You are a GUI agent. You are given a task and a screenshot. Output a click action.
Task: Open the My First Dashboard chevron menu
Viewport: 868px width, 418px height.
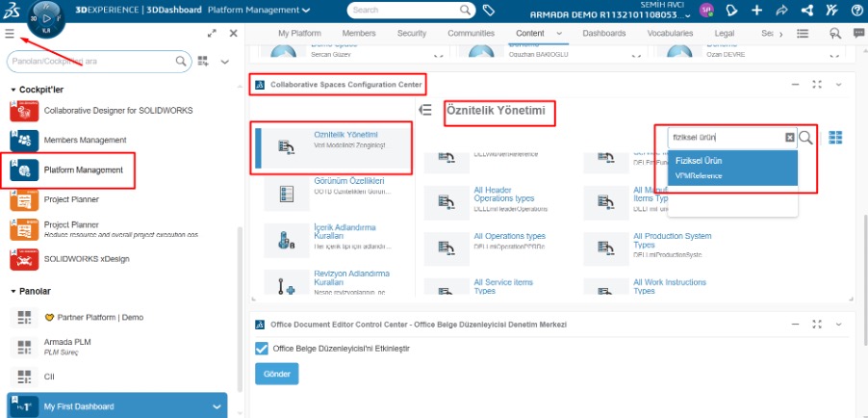217,406
